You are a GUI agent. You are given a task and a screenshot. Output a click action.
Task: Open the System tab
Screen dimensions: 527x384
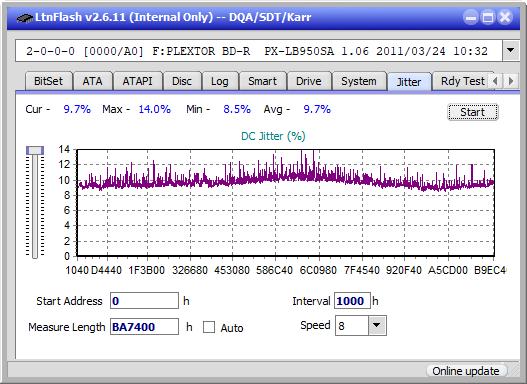pos(359,81)
